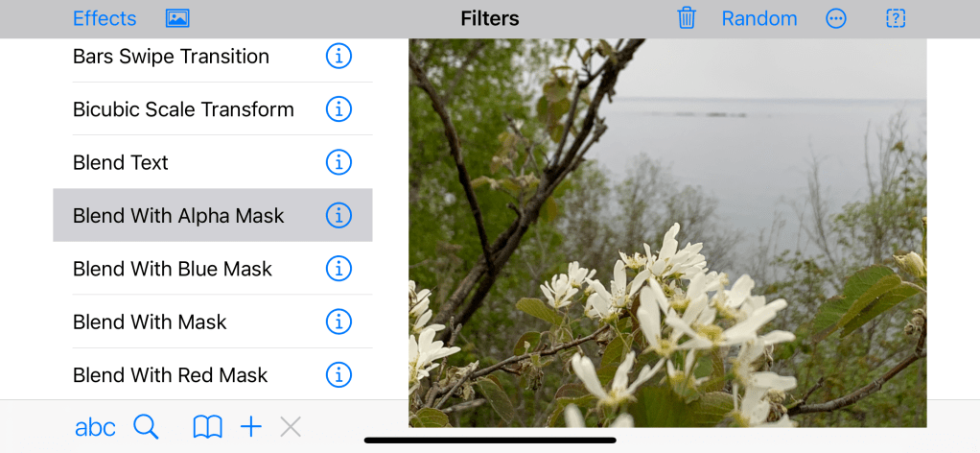Tap the flower preview image

(x=667, y=233)
